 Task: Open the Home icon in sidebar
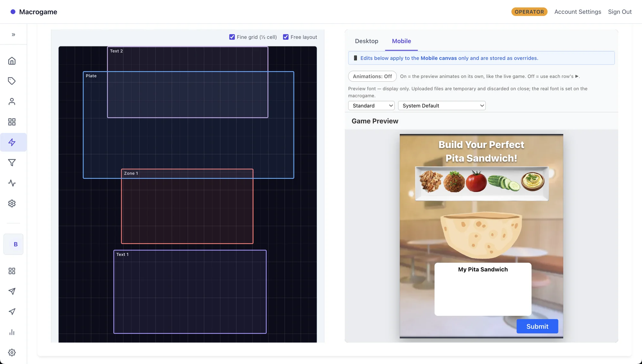click(x=12, y=61)
